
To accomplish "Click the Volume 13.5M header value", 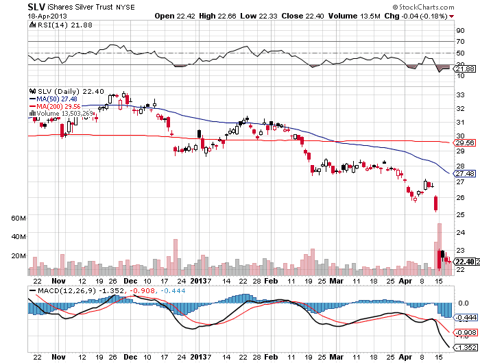I will [354, 16].
